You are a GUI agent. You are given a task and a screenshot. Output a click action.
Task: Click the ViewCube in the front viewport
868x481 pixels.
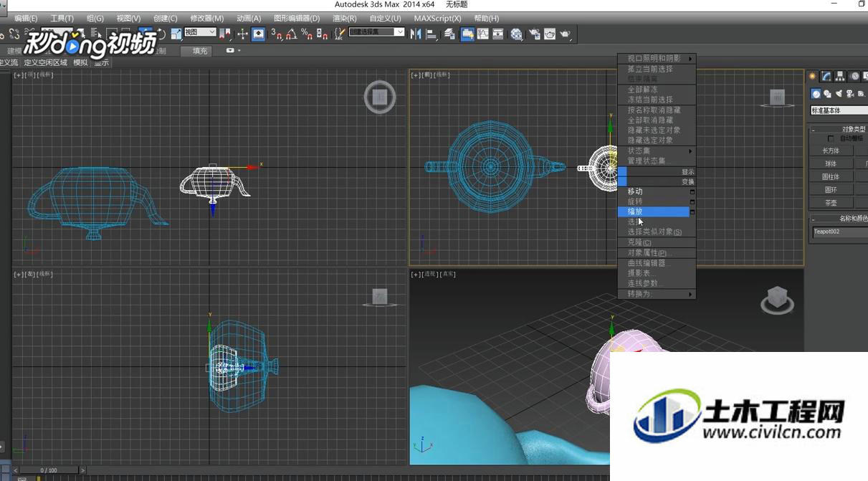tap(778, 97)
